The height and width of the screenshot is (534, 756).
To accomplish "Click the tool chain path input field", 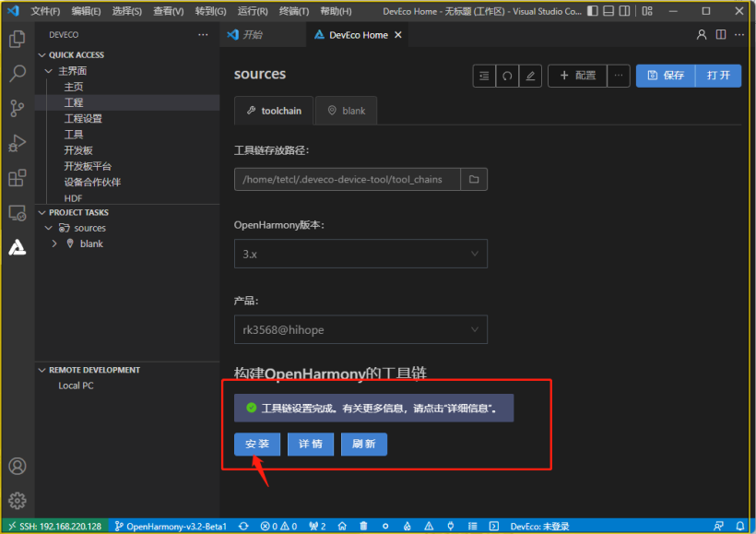I will (x=347, y=179).
